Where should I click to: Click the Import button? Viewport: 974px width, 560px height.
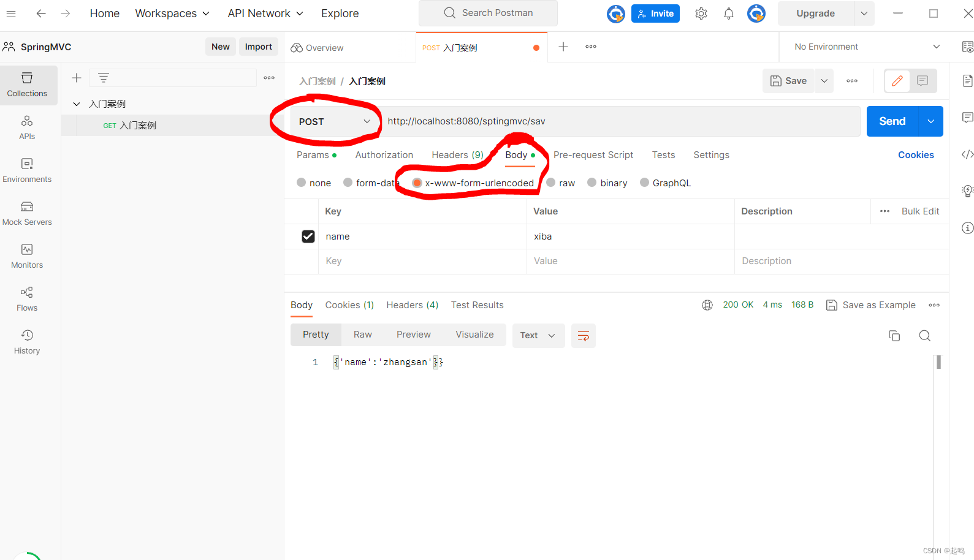[259, 47]
